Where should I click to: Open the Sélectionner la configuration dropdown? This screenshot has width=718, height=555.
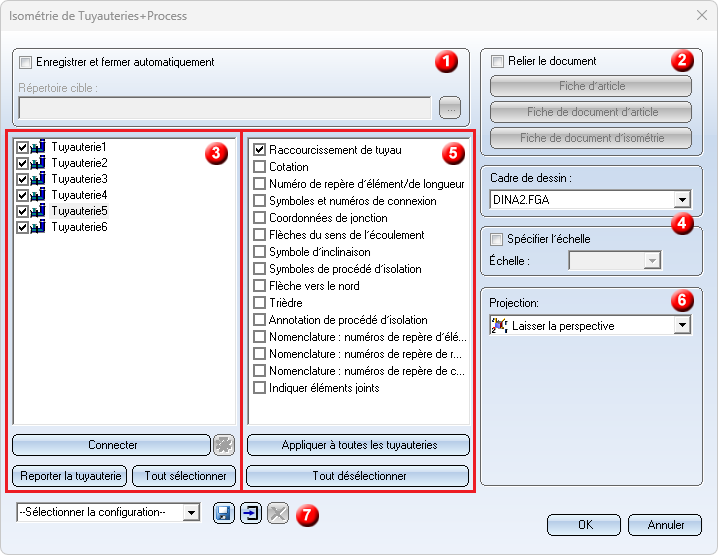pyautogui.click(x=191, y=512)
